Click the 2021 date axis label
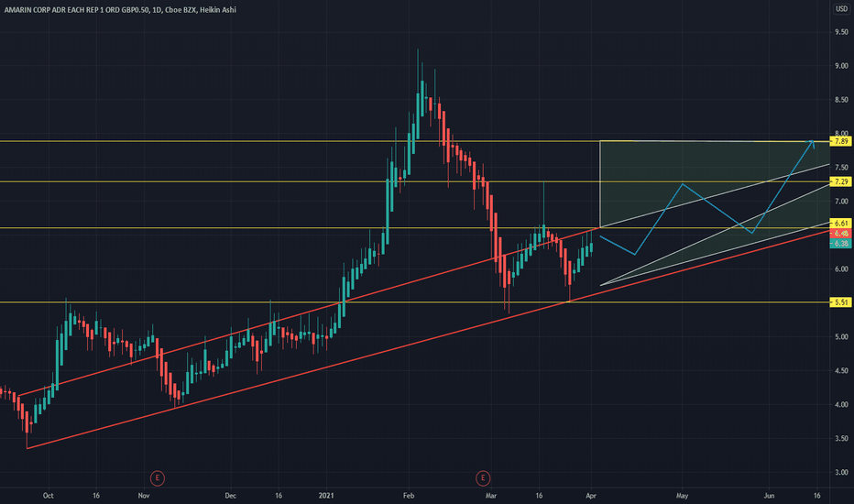This screenshot has width=854, height=504. pyautogui.click(x=326, y=496)
